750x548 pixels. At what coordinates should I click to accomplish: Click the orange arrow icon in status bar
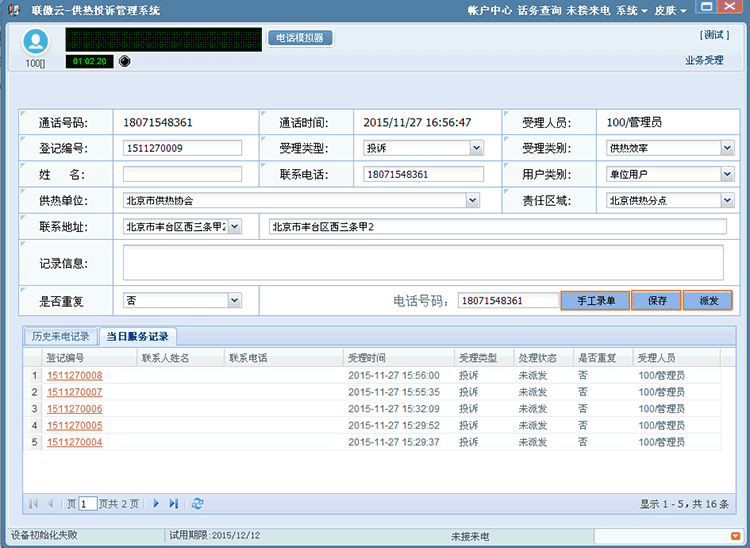click(x=736, y=537)
